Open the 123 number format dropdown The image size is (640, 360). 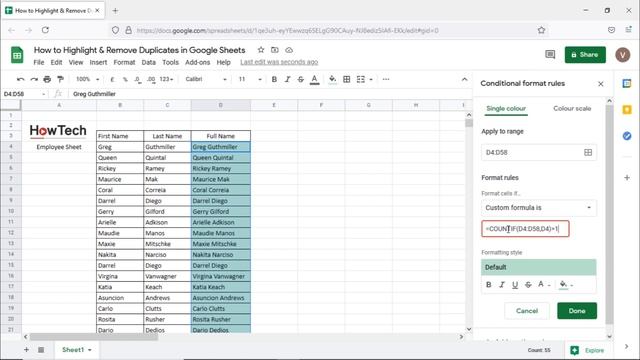[x=166, y=79]
